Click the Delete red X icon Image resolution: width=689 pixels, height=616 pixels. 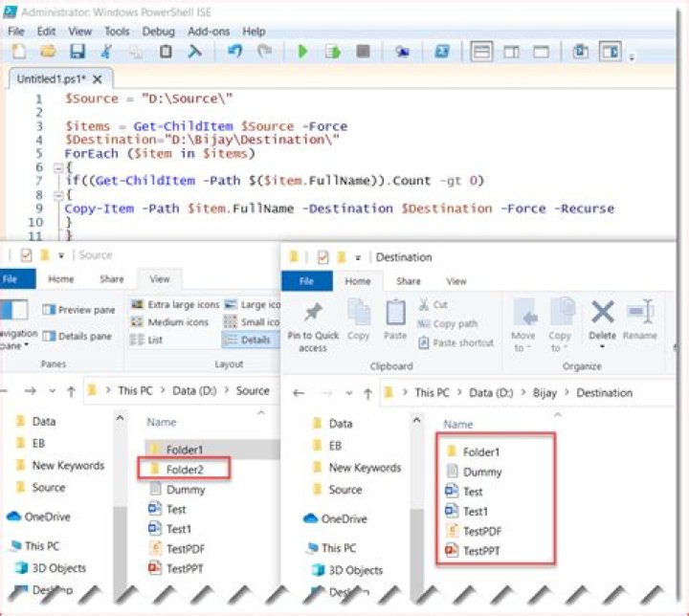point(603,313)
